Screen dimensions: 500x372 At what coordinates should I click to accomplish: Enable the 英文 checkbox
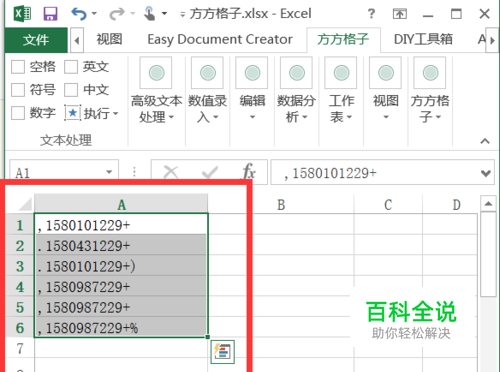click(71, 67)
